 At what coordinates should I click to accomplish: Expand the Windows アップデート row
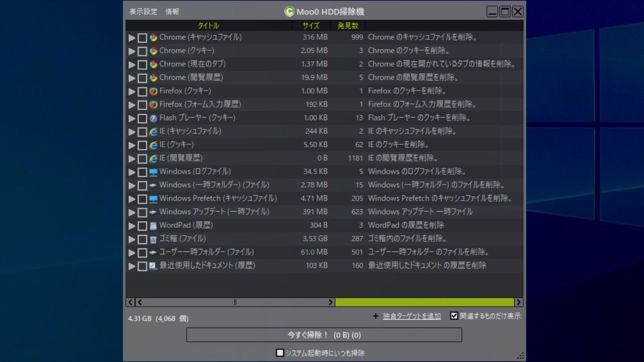pyautogui.click(x=132, y=213)
